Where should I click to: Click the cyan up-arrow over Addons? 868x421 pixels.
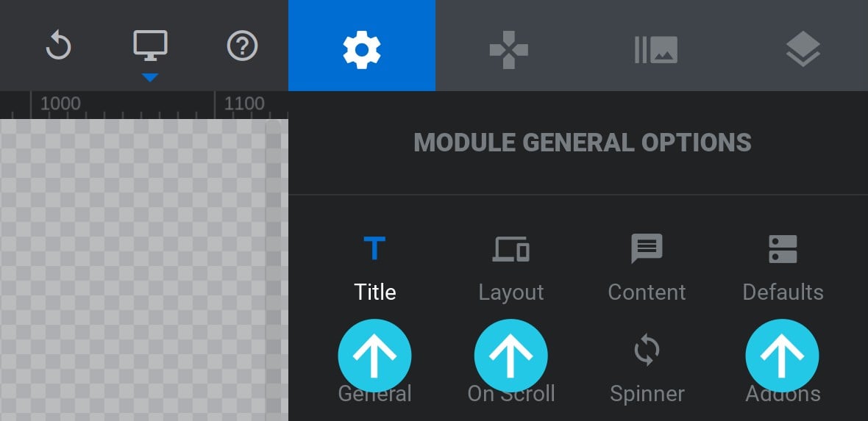coord(782,356)
